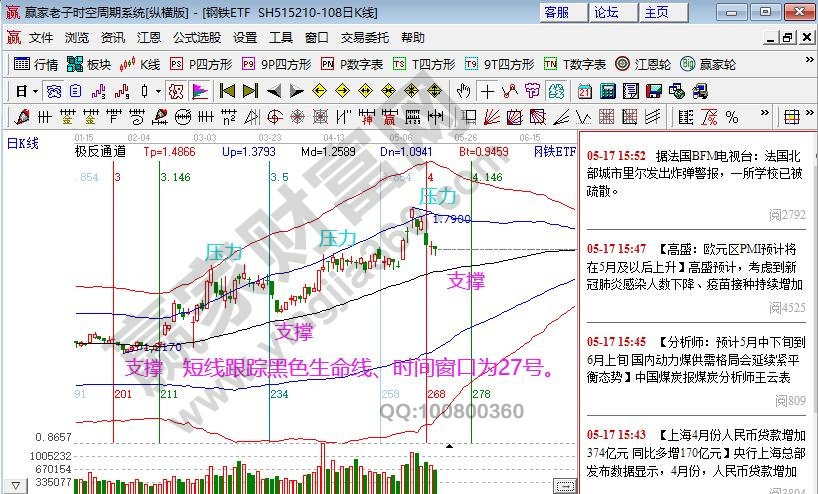Open the 公式选股 menu
Screen dimensions: 818x494
pos(197,37)
